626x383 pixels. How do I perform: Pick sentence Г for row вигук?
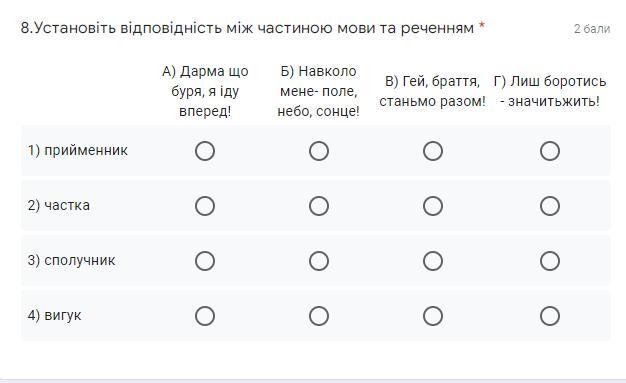coord(550,316)
